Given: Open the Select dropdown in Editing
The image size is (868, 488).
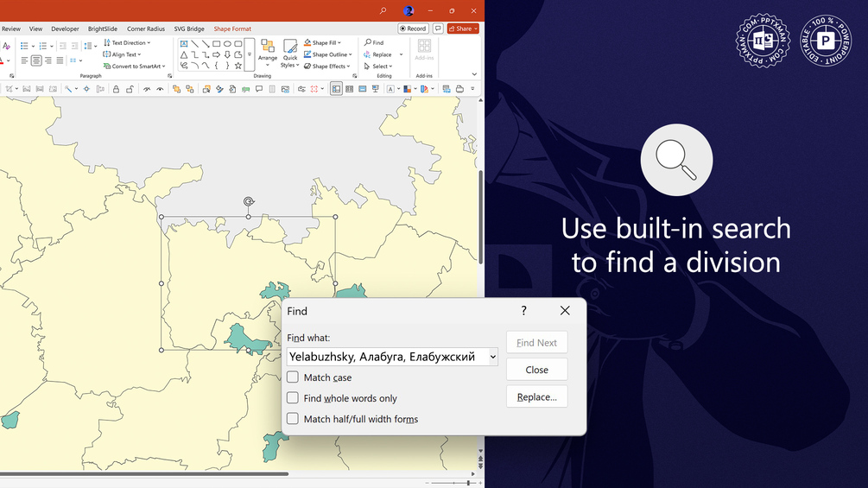Looking at the screenshot, I should pyautogui.click(x=378, y=66).
